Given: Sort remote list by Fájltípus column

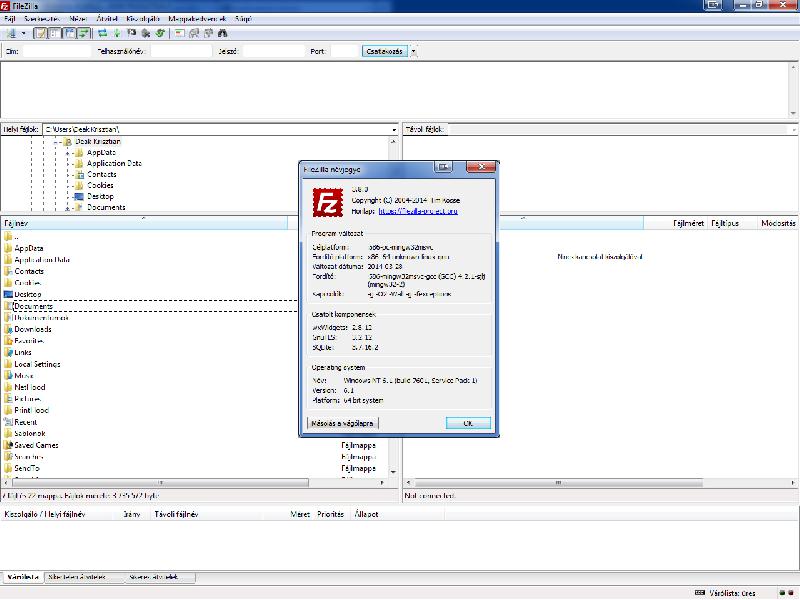Looking at the screenshot, I should (733, 223).
